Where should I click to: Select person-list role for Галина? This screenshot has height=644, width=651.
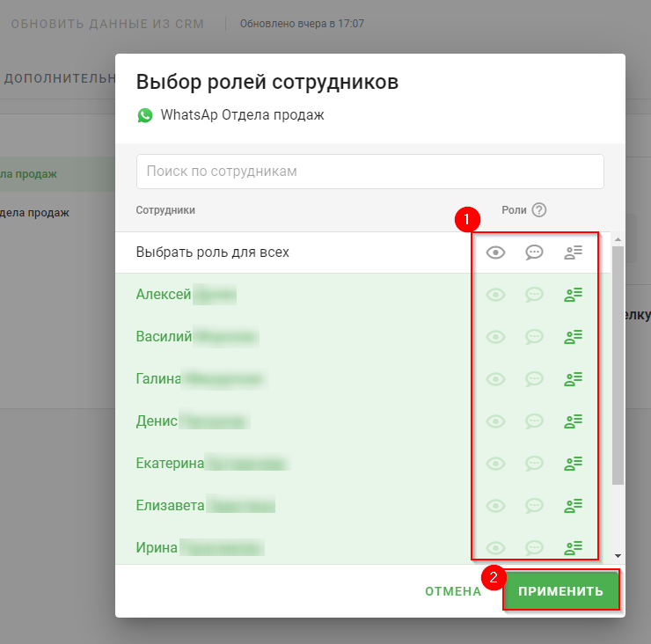click(x=574, y=379)
